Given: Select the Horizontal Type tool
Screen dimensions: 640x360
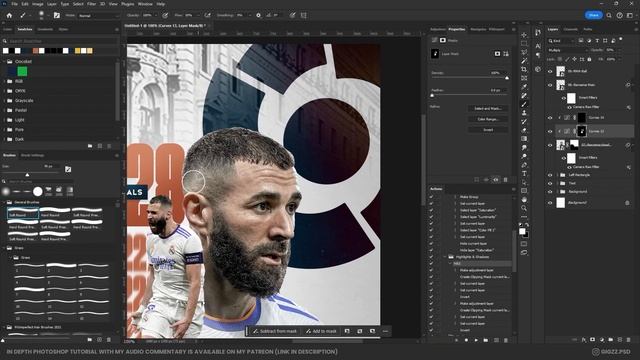Looking at the screenshot, I should 524,174.
